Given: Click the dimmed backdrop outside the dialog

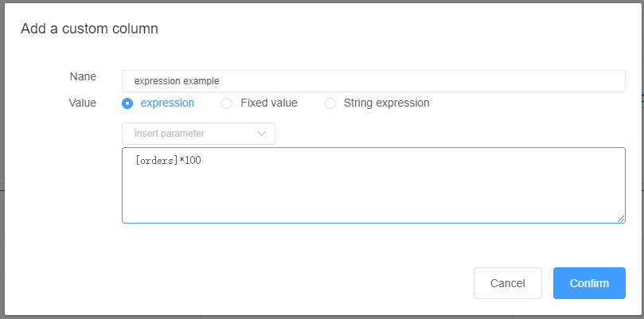Looking at the screenshot, I should tap(2, 164).
